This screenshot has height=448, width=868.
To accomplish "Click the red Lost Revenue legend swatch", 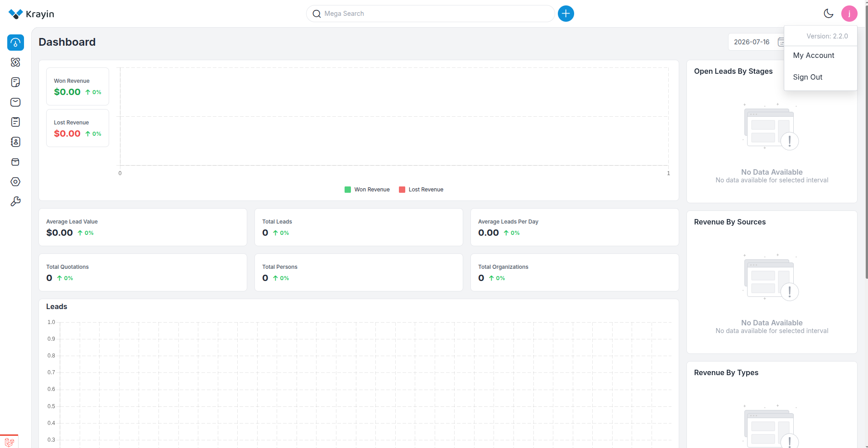I will [402, 190].
